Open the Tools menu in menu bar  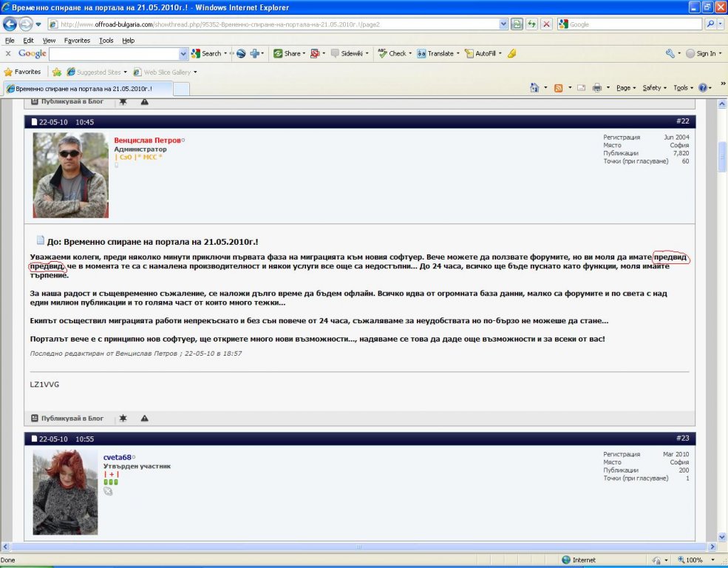(106, 41)
